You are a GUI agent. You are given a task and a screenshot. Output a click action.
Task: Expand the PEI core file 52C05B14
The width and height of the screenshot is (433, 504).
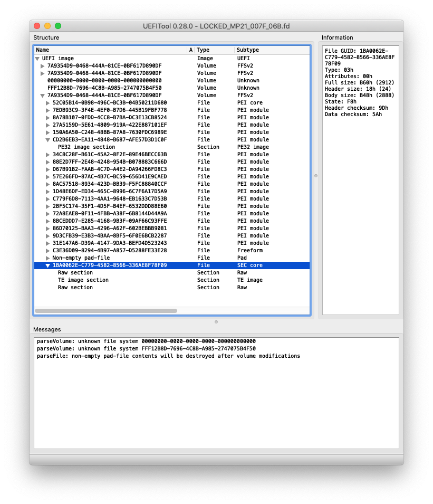tap(48, 103)
